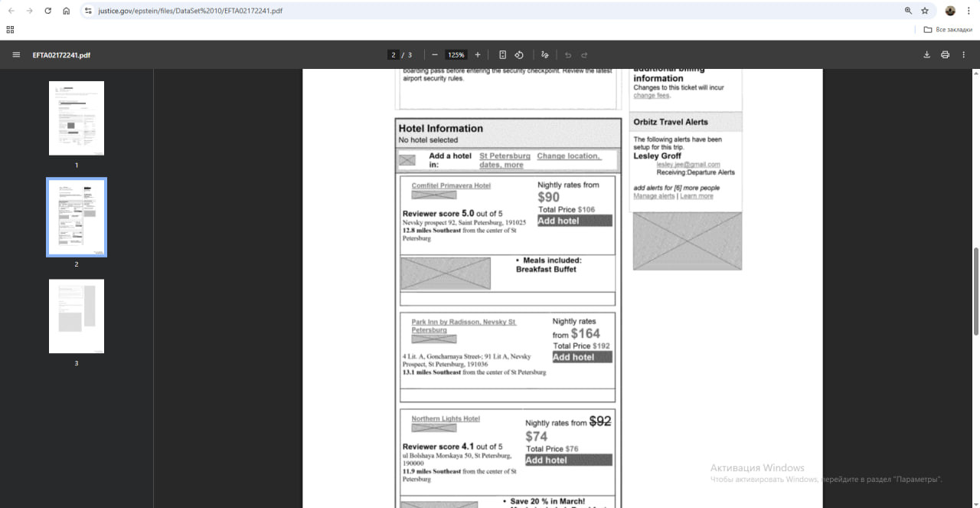The width and height of the screenshot is (980, 508).
Task: Click the fit to page icon
Action: 502,55
